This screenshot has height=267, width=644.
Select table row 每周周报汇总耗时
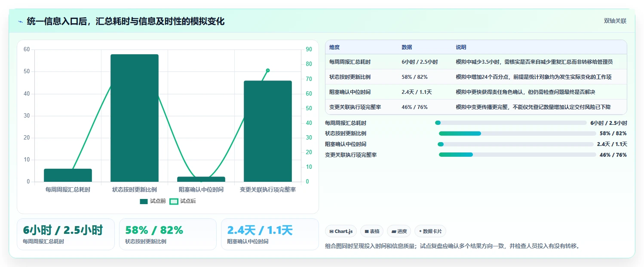point(476,62)
